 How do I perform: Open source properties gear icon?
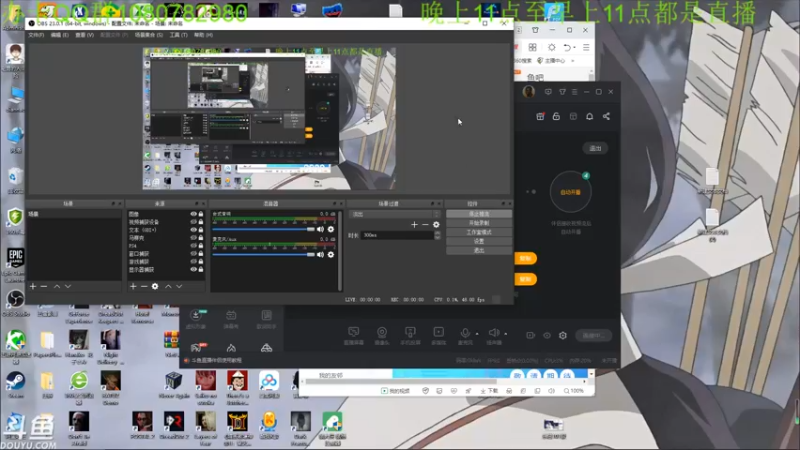coord(155,287)
